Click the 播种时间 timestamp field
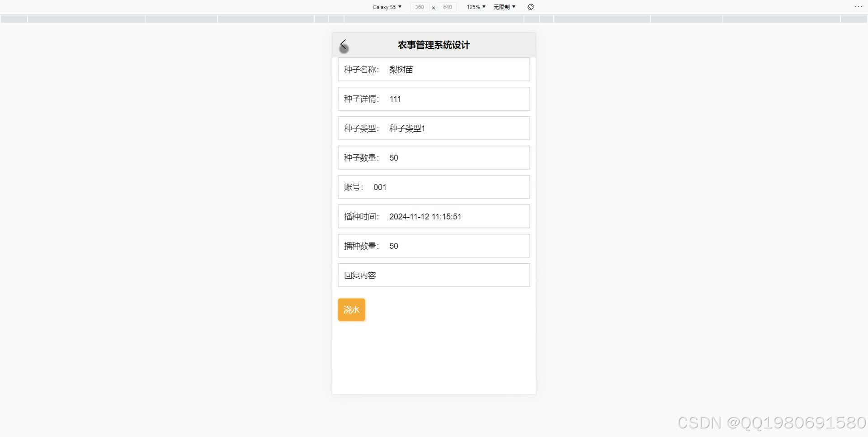The image size is (868, 437). (434, 216)
